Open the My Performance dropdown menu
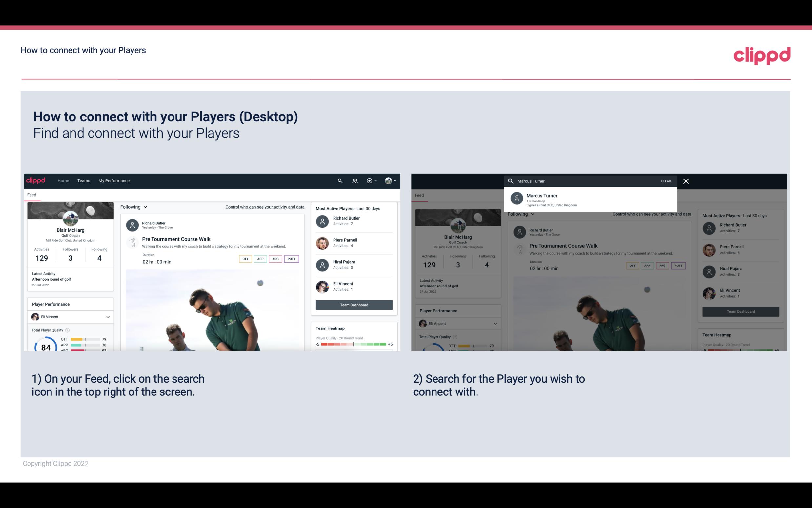Viewport: 812px width, 508px height. pos(113,180)
